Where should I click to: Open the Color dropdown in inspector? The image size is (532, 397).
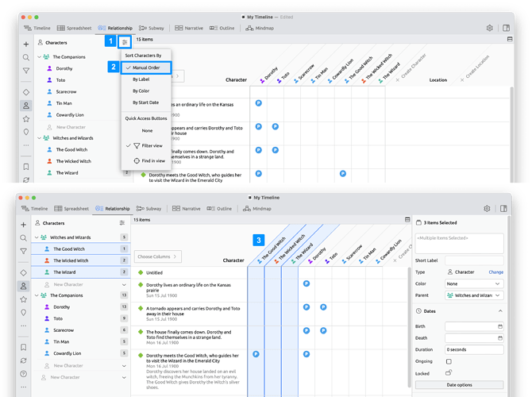point(474,283)
